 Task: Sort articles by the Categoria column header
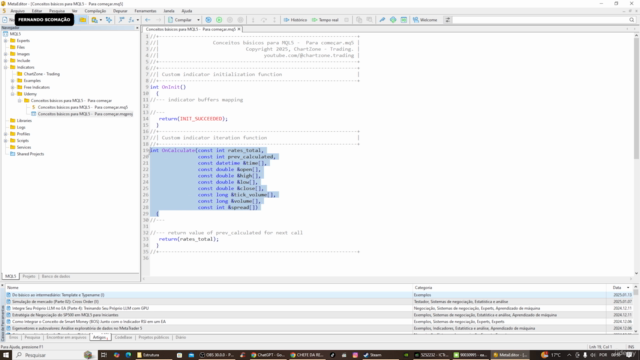424,288
